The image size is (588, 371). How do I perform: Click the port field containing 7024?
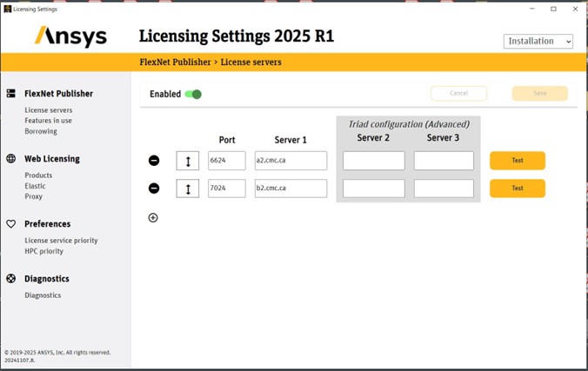(x=227, y=189)
